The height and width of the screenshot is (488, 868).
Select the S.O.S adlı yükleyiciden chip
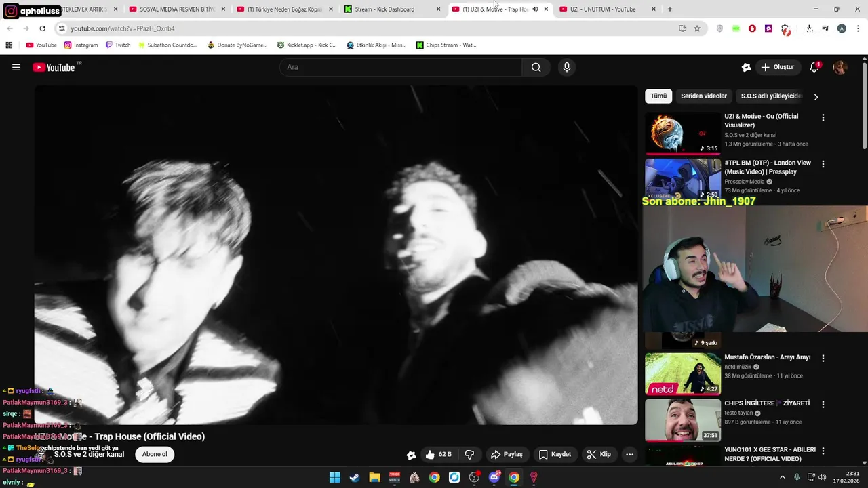(x=771, y=96)
